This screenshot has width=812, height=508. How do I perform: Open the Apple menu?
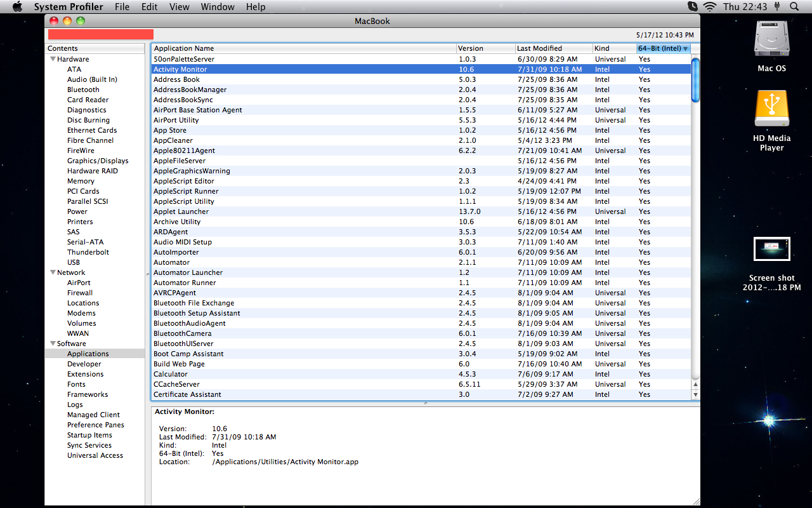[x=17, y=6]
